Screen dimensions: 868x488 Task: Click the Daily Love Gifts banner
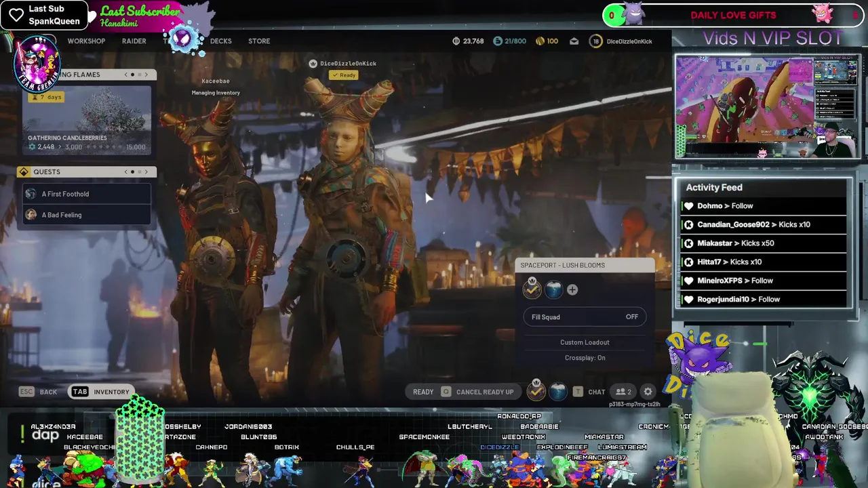[x=733, y=15]
